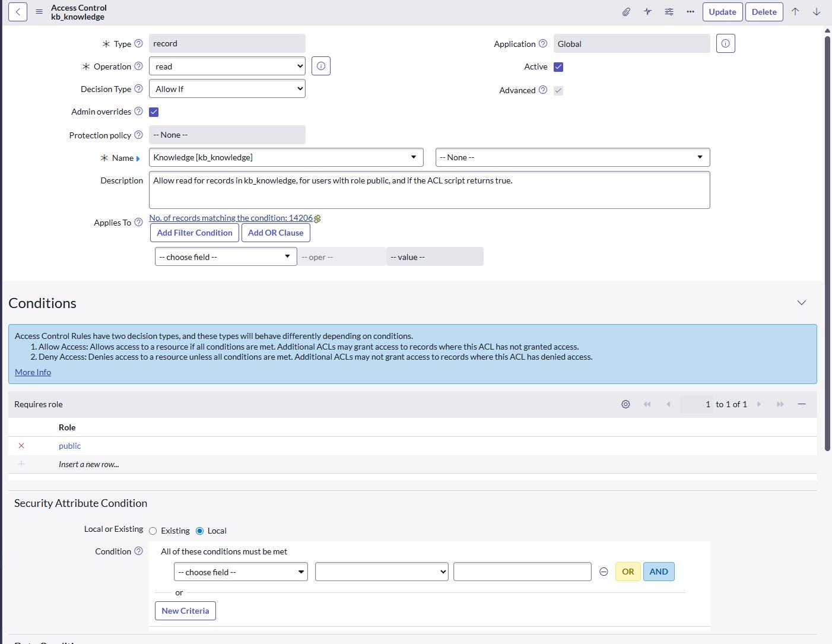Open the more options ellipsis icon

click(690, 12)
